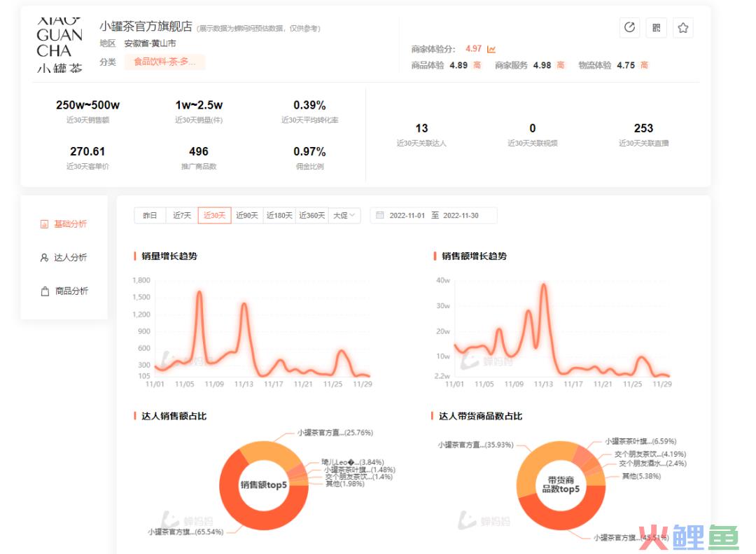Click the 270.61 average order value
Viewport: 756px width, 554px height.
tap(87, 151)
